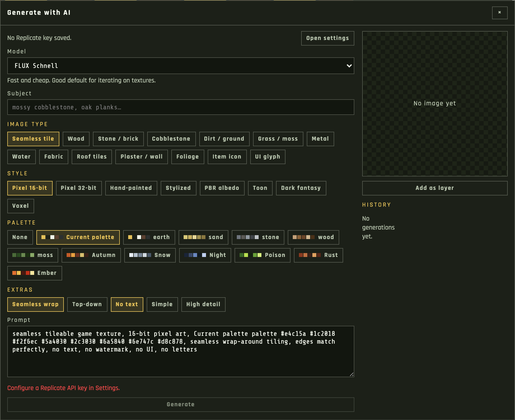Select the Dark fantasy style
Screen dimensions: 515x420
[x=301, y=188]
